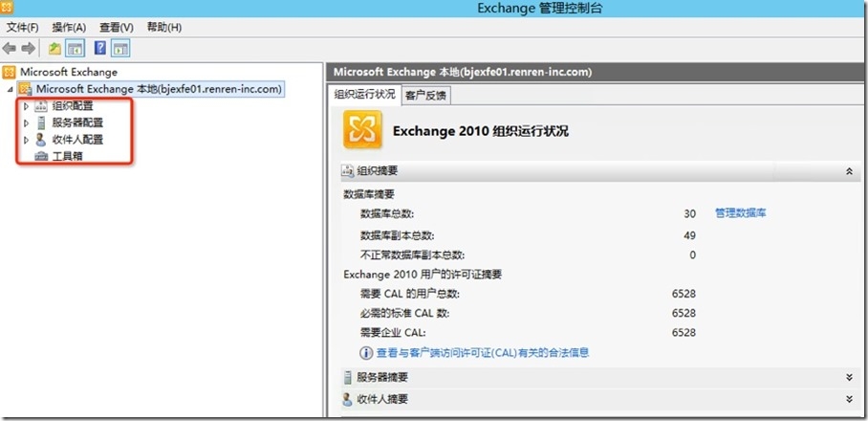The image size is (868, 421).
Task: Click the 组织摘要 section header icon
Action: click(348, 171)
